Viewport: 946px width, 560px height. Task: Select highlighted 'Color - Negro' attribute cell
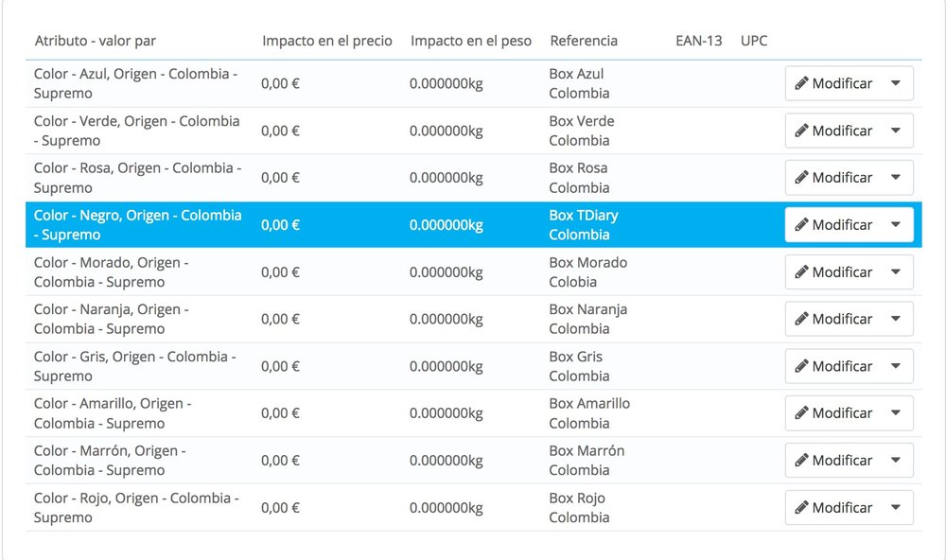point(137,224)
